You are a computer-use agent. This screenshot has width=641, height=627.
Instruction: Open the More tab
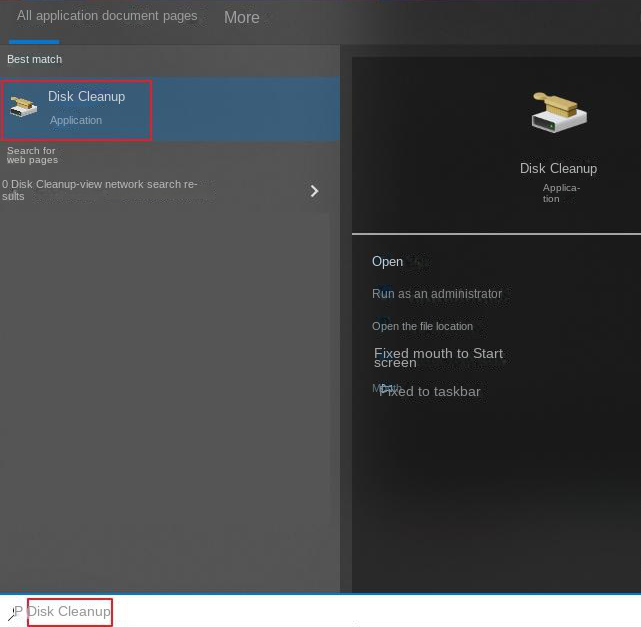click(241, 18)
